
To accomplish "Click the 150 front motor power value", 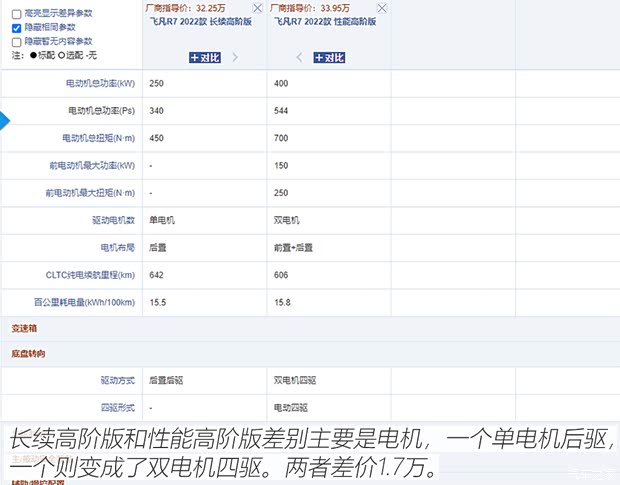I will pyautogui.click(x=281, y=165).
